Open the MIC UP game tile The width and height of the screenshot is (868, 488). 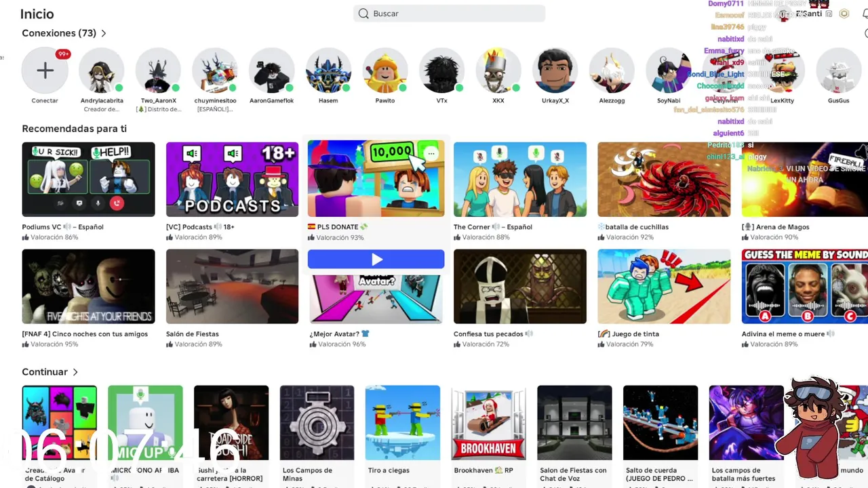pyautogui.click(x=145, y=423)
